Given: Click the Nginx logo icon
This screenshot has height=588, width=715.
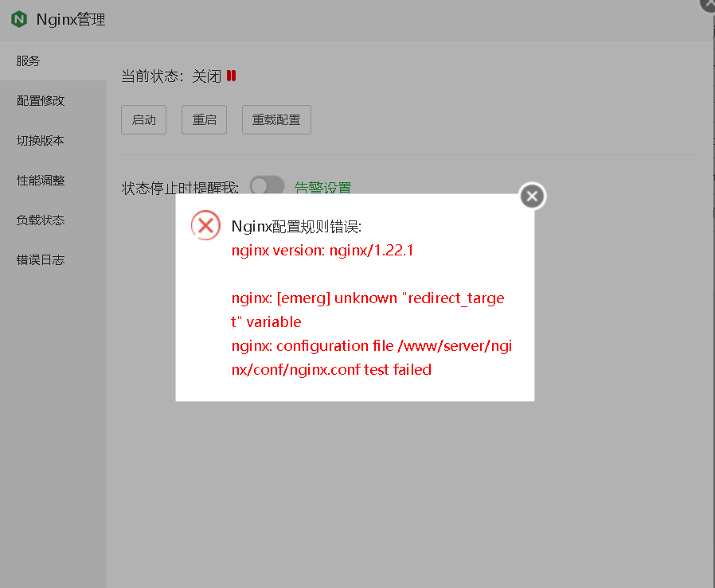Looking at the screenshot, I should coord(19,19).
